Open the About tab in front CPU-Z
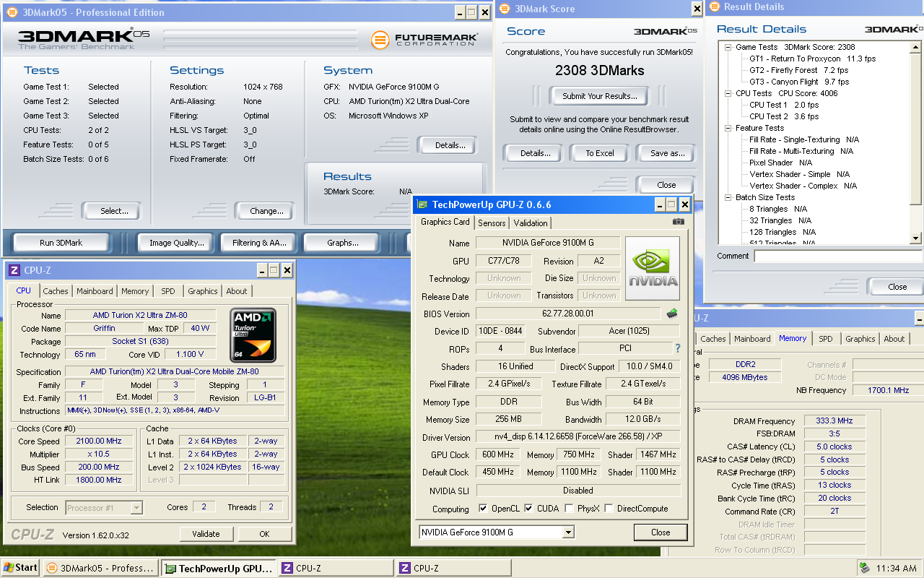924x578 pixels. pyautogui.click(x=237, y=291)
